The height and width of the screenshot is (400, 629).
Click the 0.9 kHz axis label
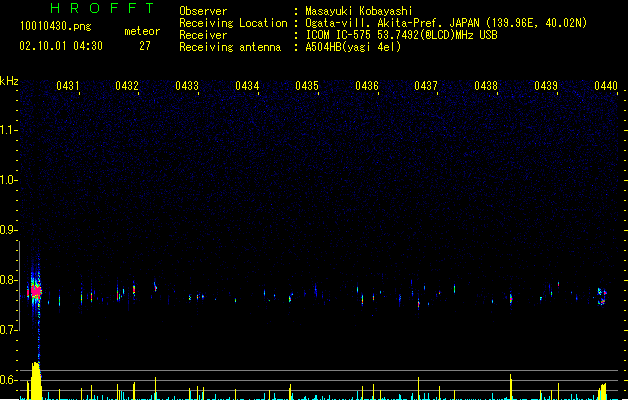8,230
